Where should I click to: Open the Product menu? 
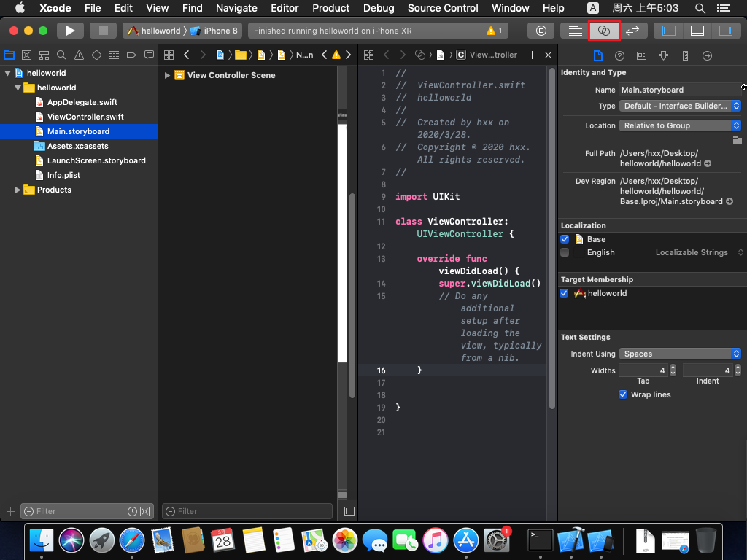coord(330,8)
